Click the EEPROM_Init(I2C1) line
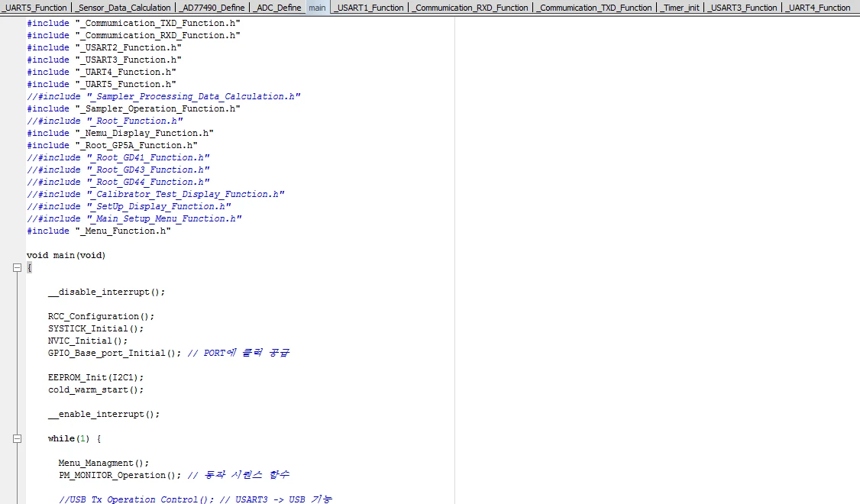This screenshot has width=860, height=504. 95,378
